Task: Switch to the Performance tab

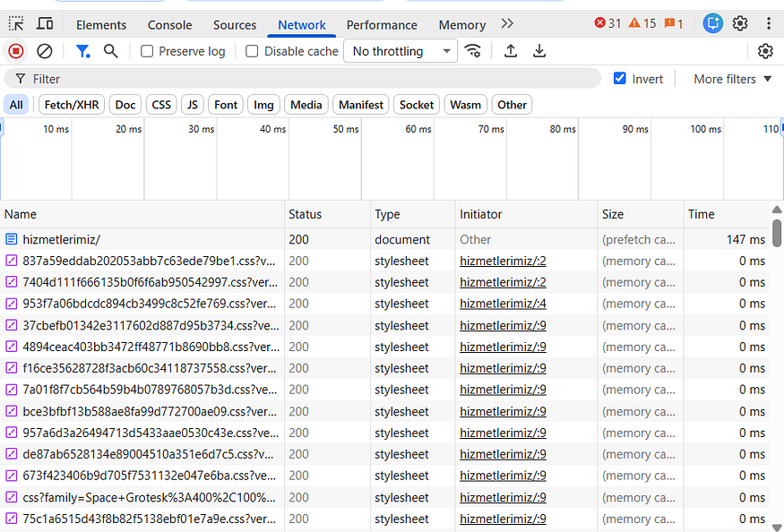Action: click(382, 25)
